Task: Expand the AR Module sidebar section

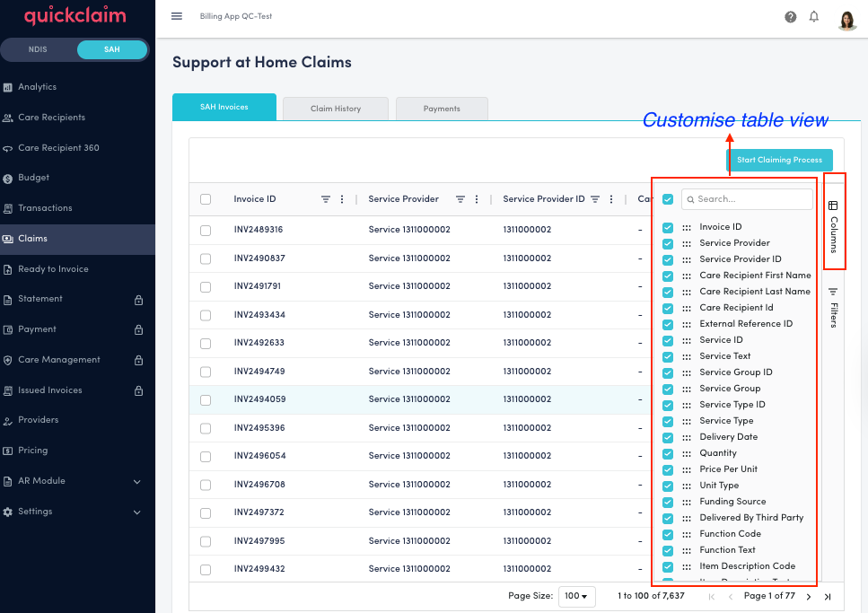Action: tap(77, 481)
